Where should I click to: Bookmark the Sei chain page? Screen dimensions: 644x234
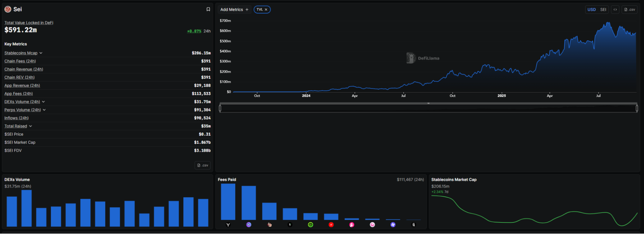[x=208, y=9]
